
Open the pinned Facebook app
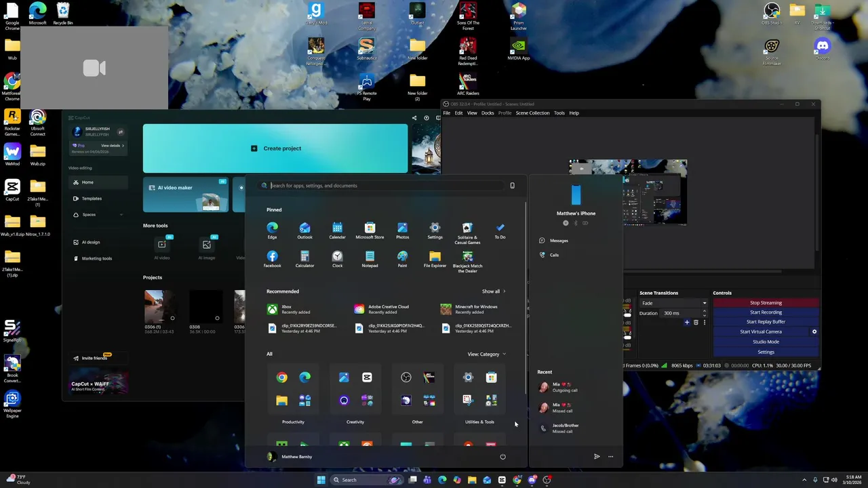272,259
